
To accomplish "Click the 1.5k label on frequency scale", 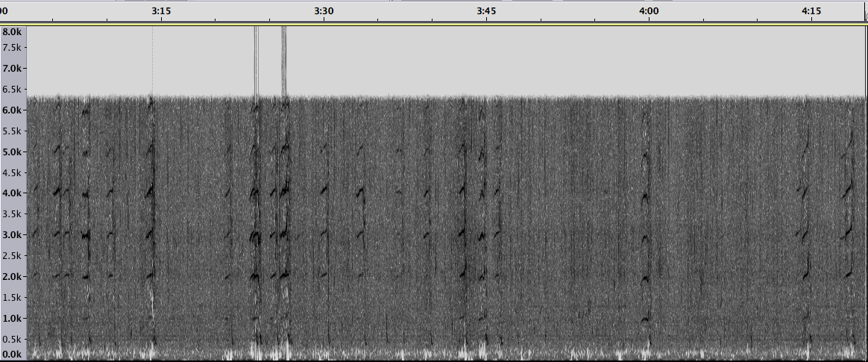I will [12, 298].
